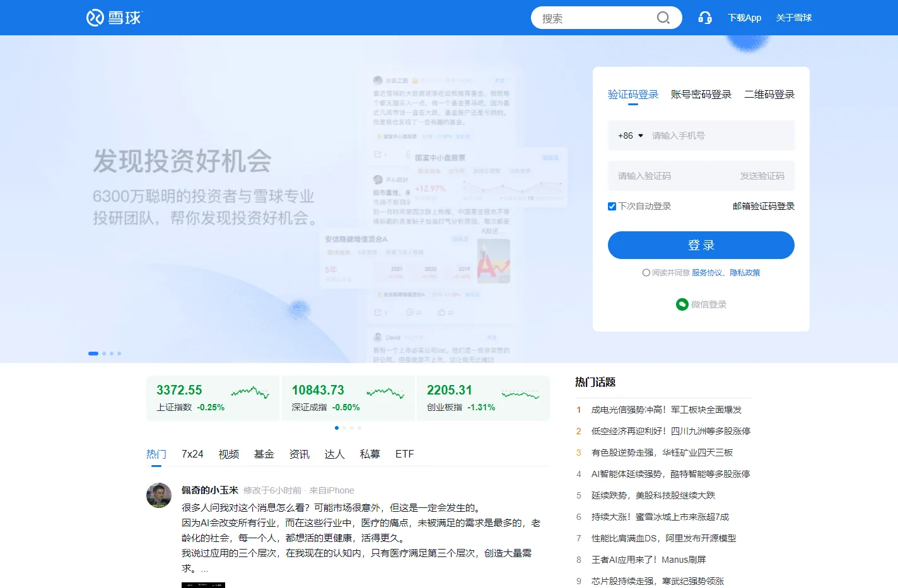Open the 隐私政策 link
This screenshot has height=588, width=898.
(745, 273)
